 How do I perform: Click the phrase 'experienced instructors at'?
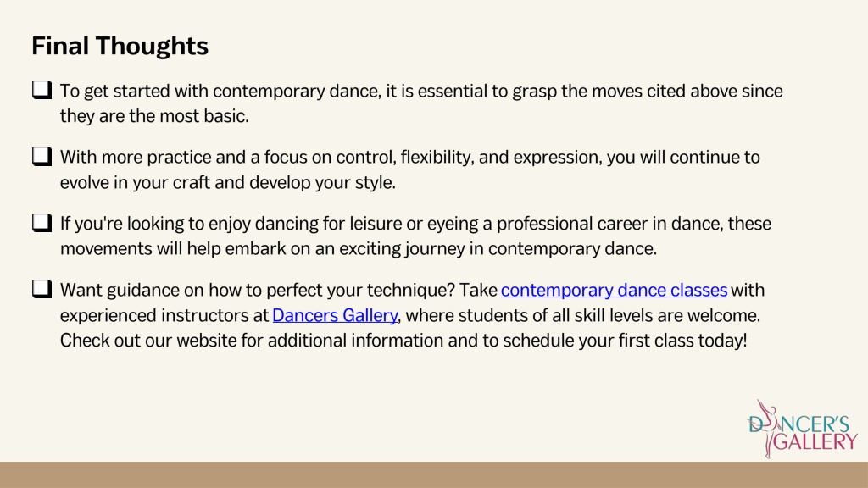[164, 315]
